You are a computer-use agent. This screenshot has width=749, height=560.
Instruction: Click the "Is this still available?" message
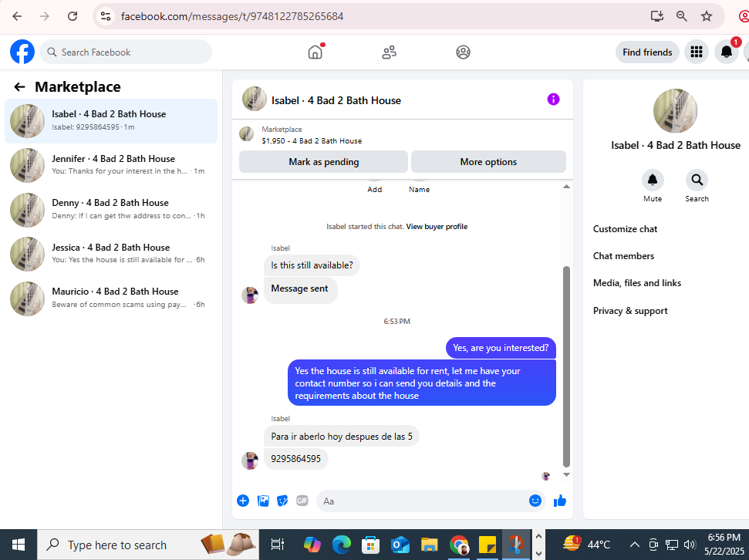point(312,265)
